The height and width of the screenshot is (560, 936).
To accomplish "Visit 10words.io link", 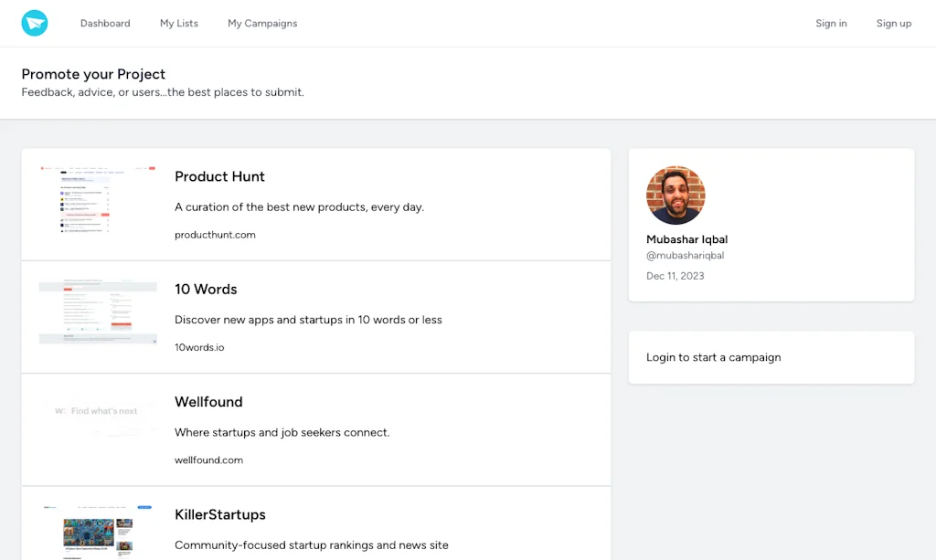I will 199,347.
